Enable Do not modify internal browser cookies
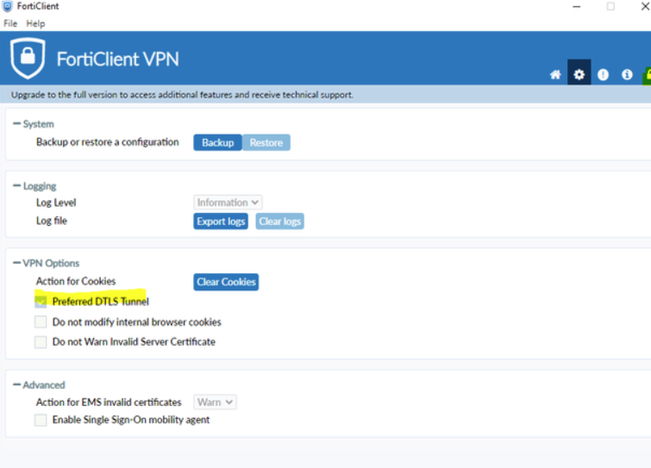Screen dimensions: 651x468 41,322
